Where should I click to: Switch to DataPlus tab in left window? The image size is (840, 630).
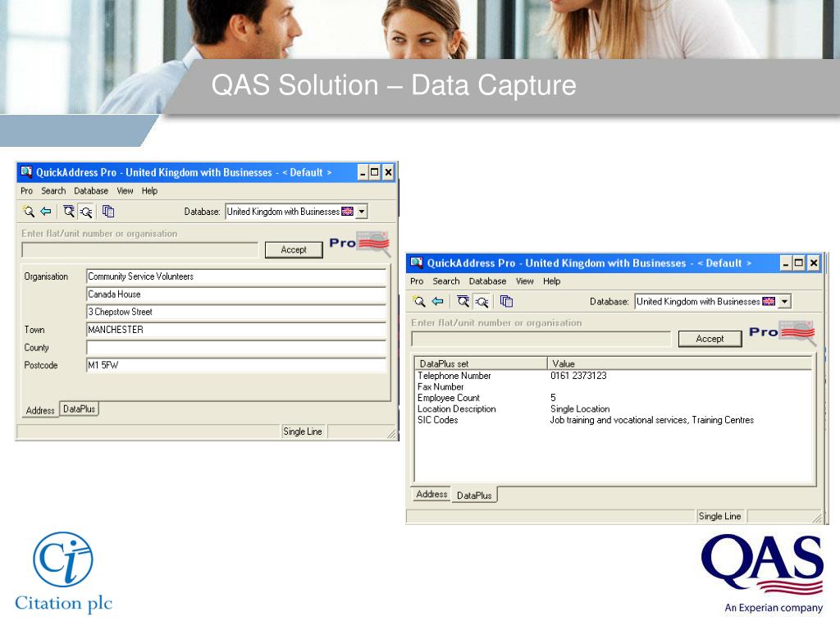click(x=80, y=409)
